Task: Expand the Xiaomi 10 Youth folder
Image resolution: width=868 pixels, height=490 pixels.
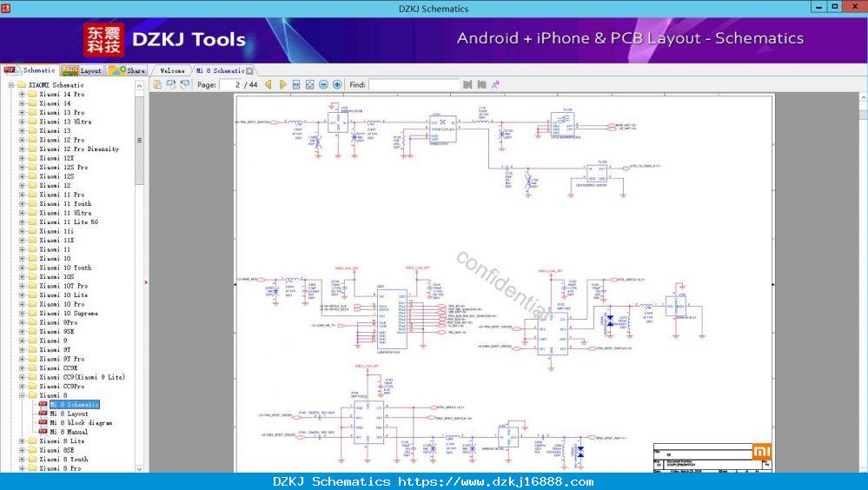Action: click(x=22, y=268)
